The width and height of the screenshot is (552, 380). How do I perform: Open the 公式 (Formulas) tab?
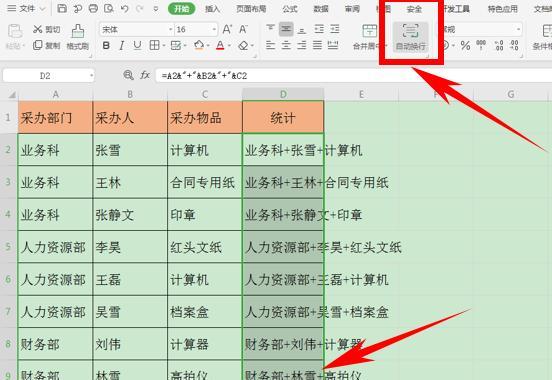[290, 9]
